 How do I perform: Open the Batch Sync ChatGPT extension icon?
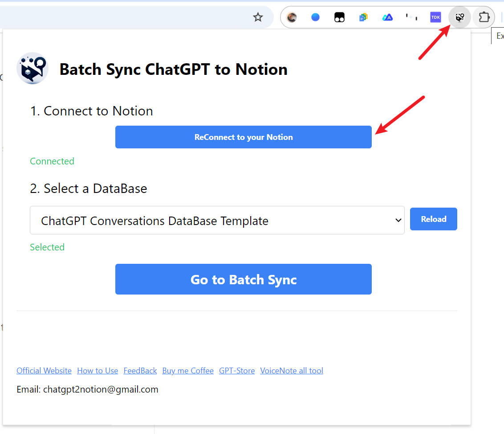tap(459, 17)
